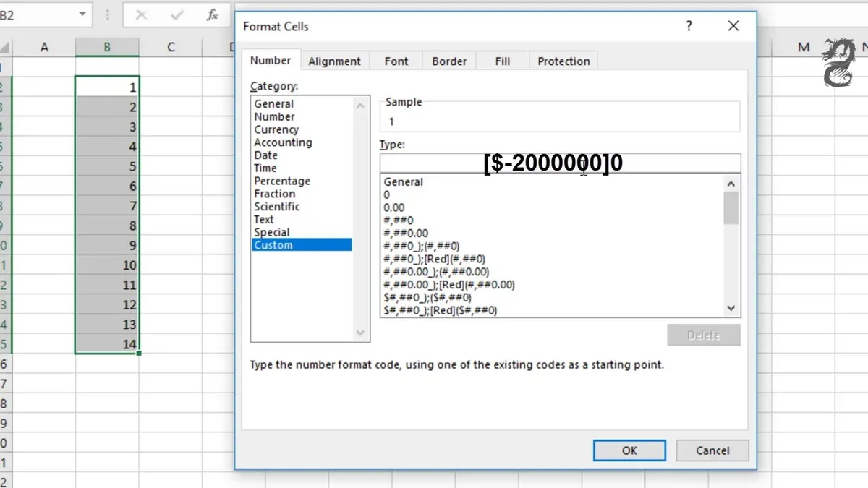The width and height of the screenshot is (868, 488).
Task: Select the Date category
Action: [x=265, y=155]
